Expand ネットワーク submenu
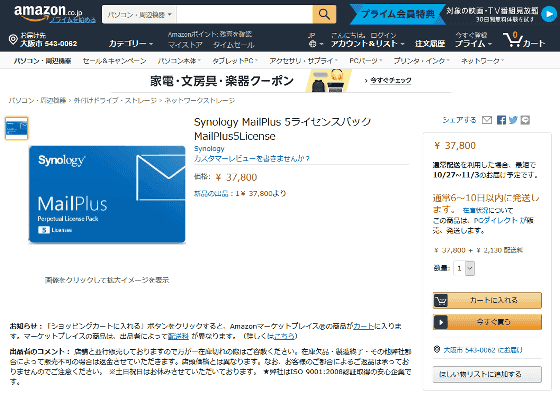The image size is (560, 395). [482, 61]
